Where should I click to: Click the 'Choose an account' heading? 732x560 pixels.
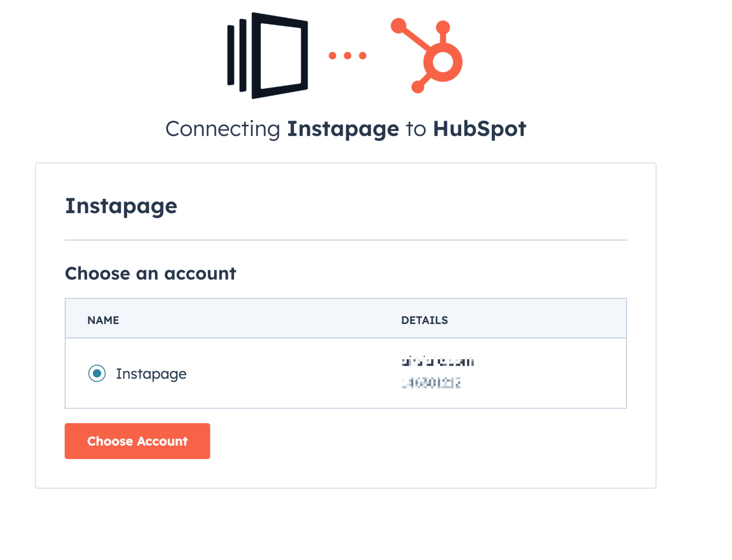(150, 274)
